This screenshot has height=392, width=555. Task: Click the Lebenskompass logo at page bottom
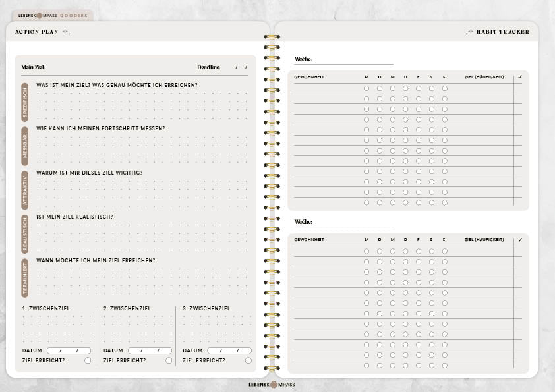pos(272,385)
